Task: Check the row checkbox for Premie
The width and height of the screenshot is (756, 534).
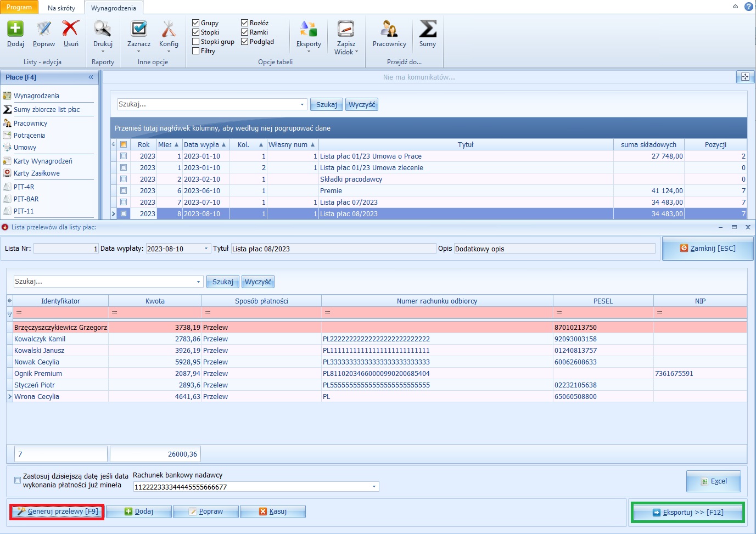Action: click(124, 190)
